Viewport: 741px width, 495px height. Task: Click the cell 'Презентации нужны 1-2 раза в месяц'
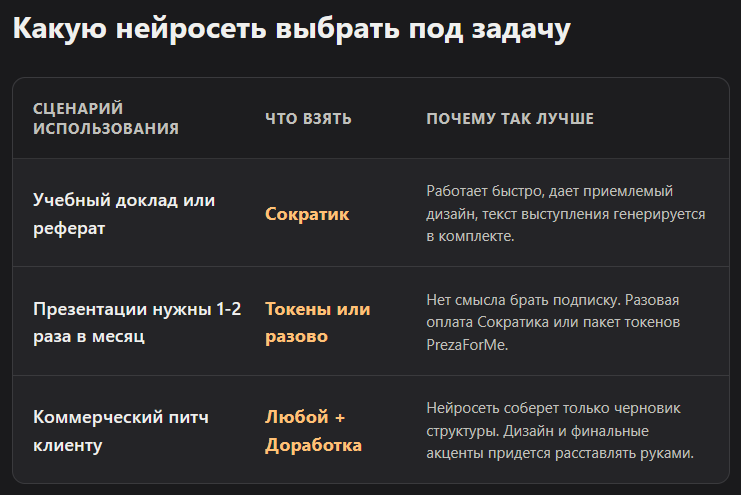pos(137,322)
